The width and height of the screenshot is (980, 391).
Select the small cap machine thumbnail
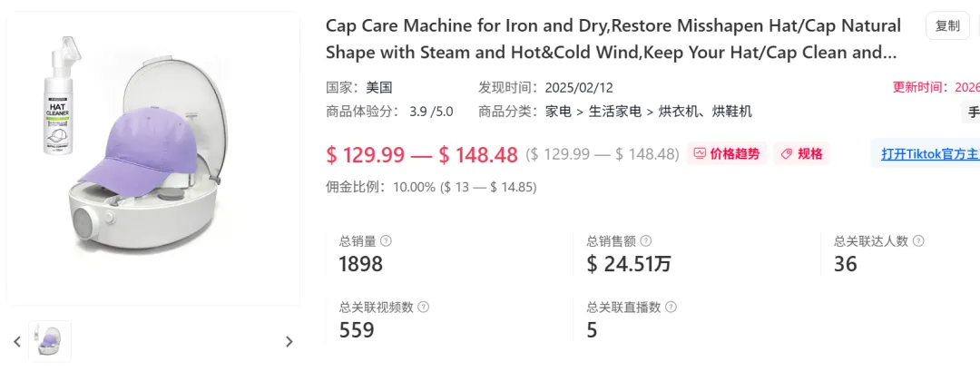click(50, 341)
